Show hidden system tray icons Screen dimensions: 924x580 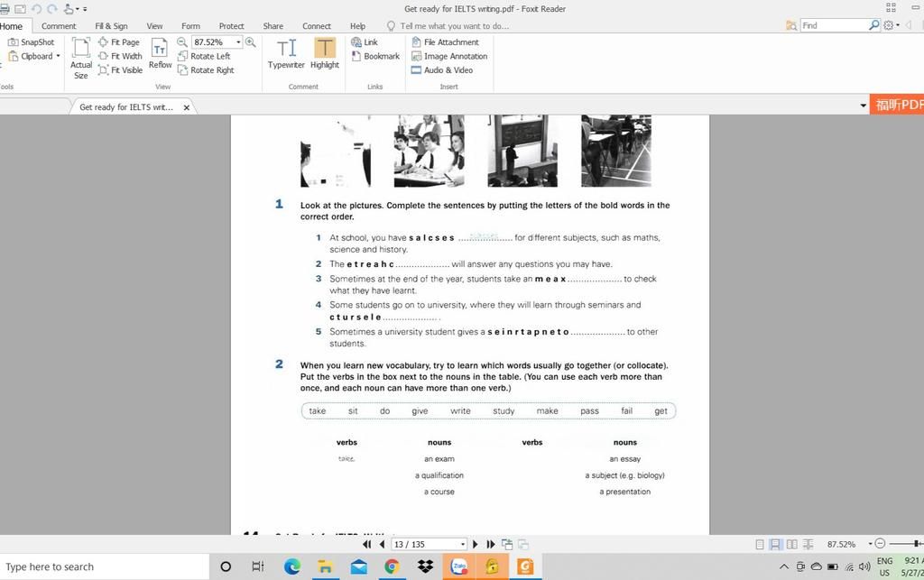pos(784,566)
